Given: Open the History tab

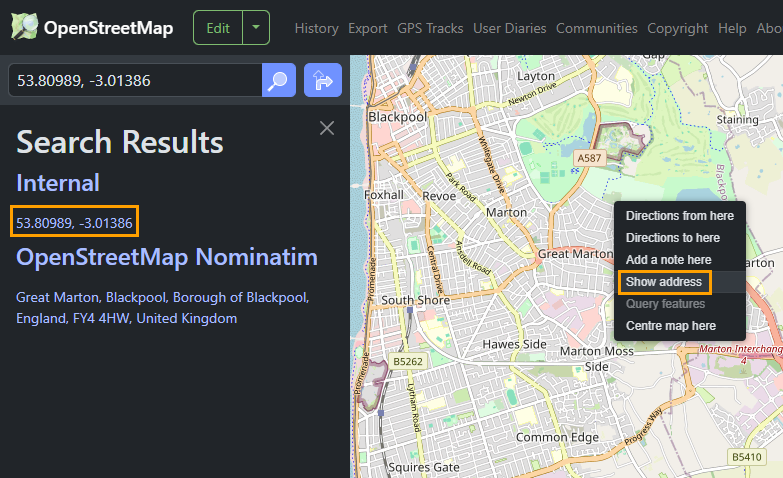Looking at the screenshot, I should (x=317, y=28).
